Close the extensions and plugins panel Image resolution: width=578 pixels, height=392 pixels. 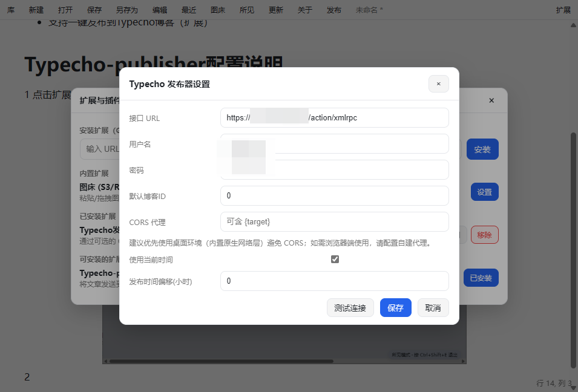(x=491, y=100)
